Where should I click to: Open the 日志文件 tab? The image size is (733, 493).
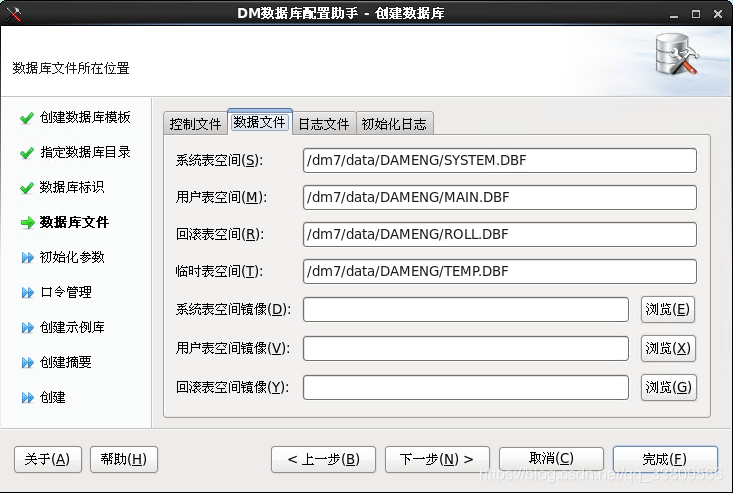(x=324, y=124)
